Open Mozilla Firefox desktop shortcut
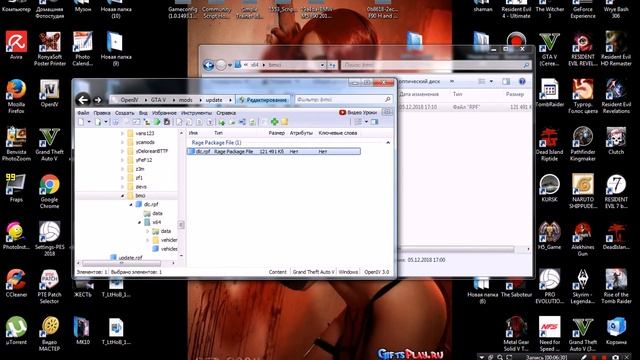Screen dimensions: 640x360 (16, 96)
